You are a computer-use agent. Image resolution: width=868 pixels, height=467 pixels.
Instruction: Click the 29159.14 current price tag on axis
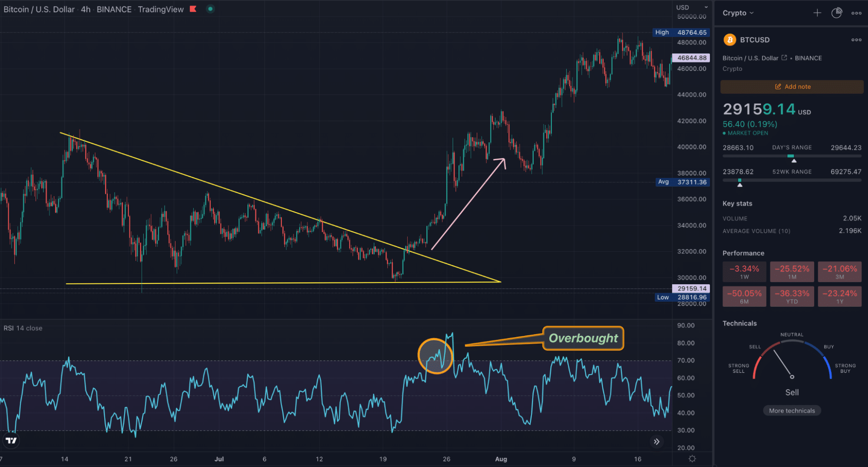pyautogui.click(x=691, y=289)
